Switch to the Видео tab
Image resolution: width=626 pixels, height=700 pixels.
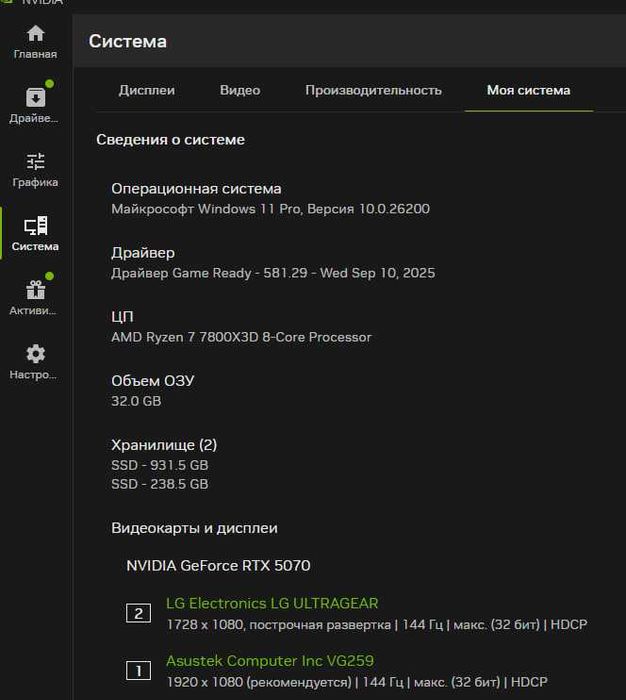coord(240,90)
